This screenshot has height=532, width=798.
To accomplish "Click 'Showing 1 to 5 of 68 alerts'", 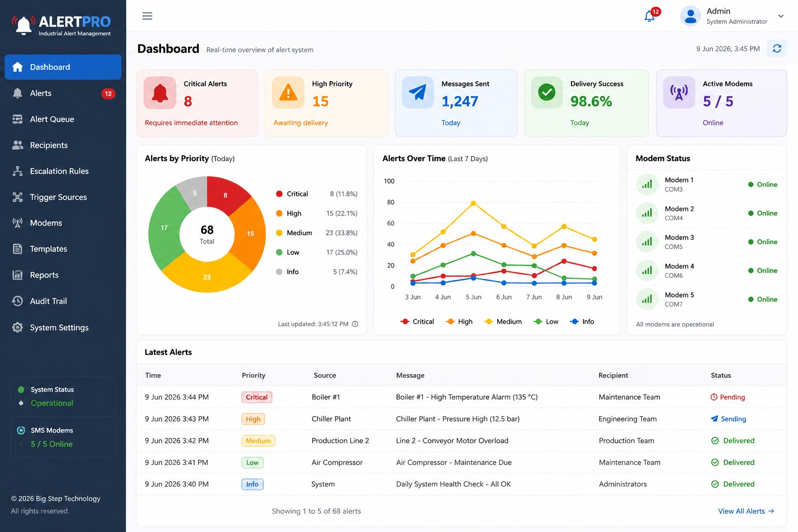I will (316, 512).
